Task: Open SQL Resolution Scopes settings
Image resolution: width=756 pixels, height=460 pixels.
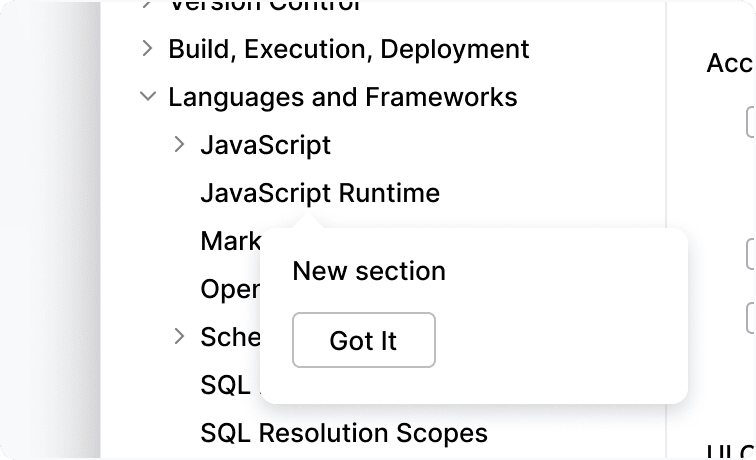Action: tap(343, 433)
